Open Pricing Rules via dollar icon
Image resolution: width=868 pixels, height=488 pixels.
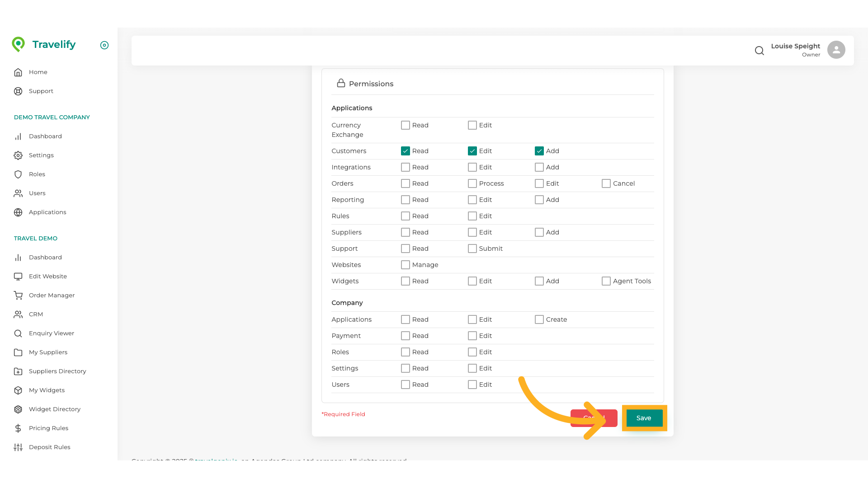point(18,428)
